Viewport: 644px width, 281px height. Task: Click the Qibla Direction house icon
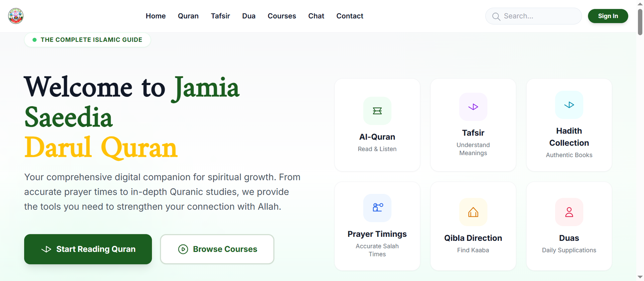(x=473, y=212)
